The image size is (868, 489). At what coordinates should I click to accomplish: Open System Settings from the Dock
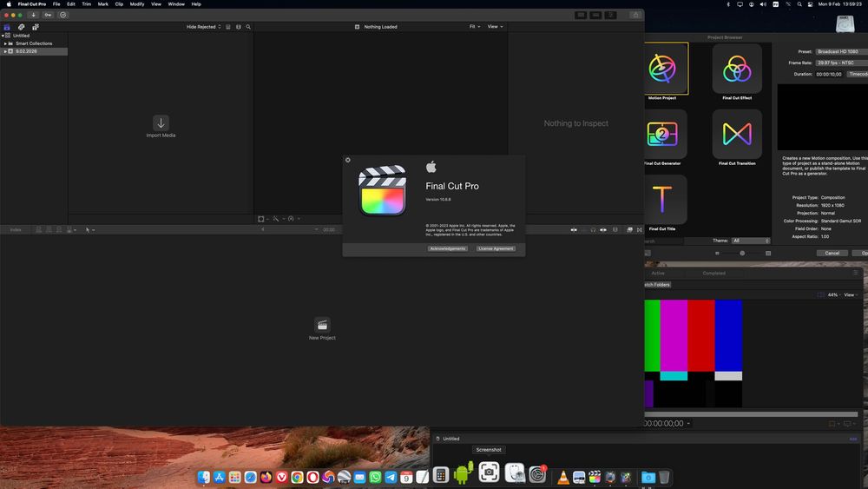click(537, 474)
